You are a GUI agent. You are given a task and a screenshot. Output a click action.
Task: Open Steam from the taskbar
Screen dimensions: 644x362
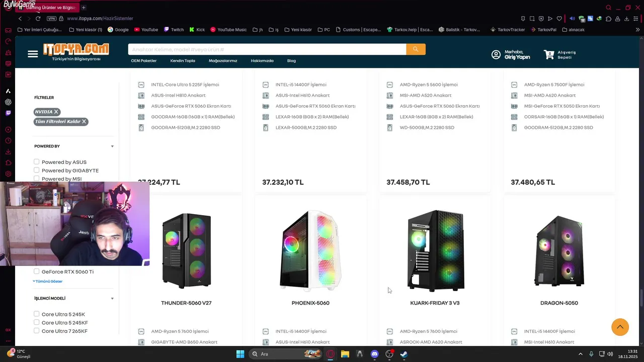click(404, 354)
